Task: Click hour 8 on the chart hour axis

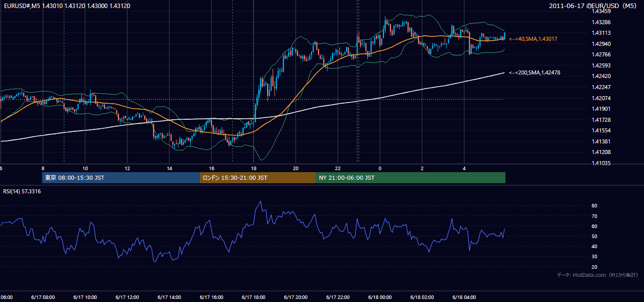Action: pos(43,168)
